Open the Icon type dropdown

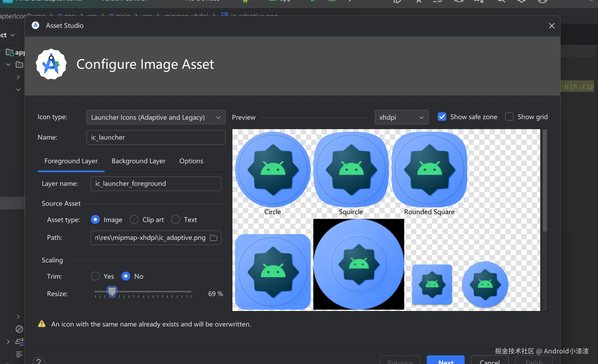coord(156,117)
